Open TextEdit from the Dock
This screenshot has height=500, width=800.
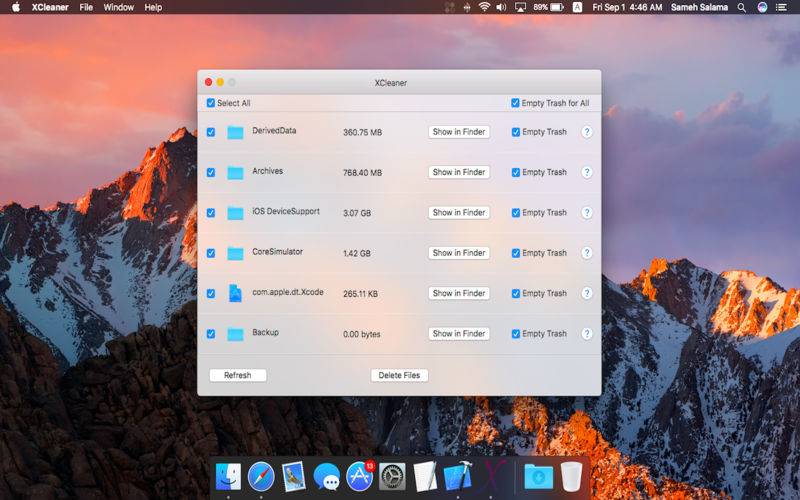[x=425, y=477]
